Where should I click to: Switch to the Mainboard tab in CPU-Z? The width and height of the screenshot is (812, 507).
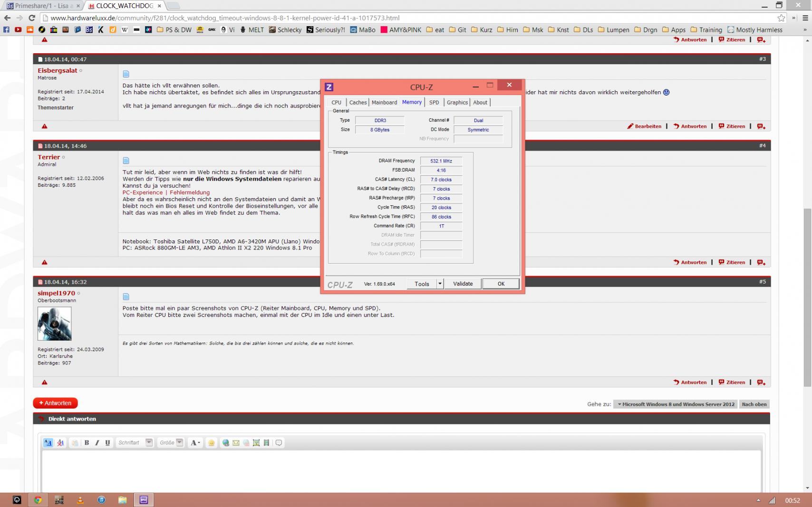[x=384, y=103]
